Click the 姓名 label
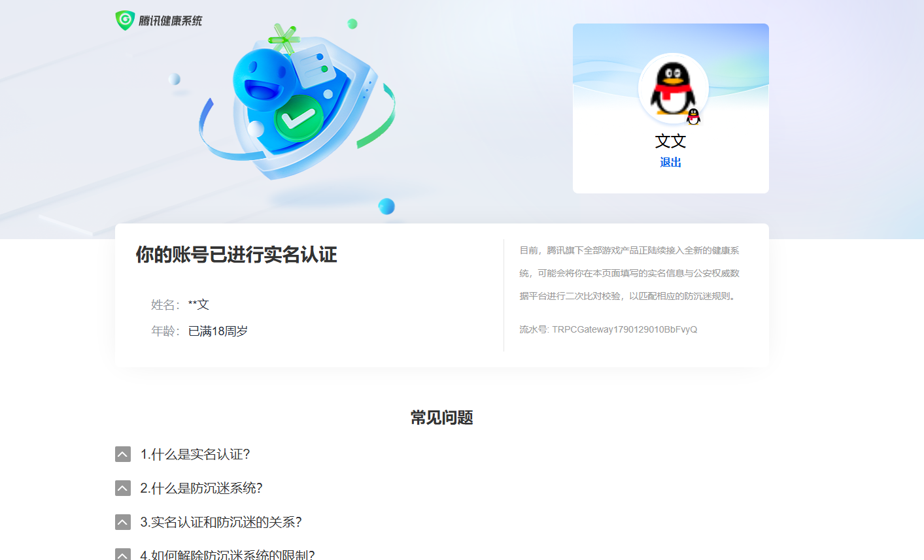 [x=165, y=305]
